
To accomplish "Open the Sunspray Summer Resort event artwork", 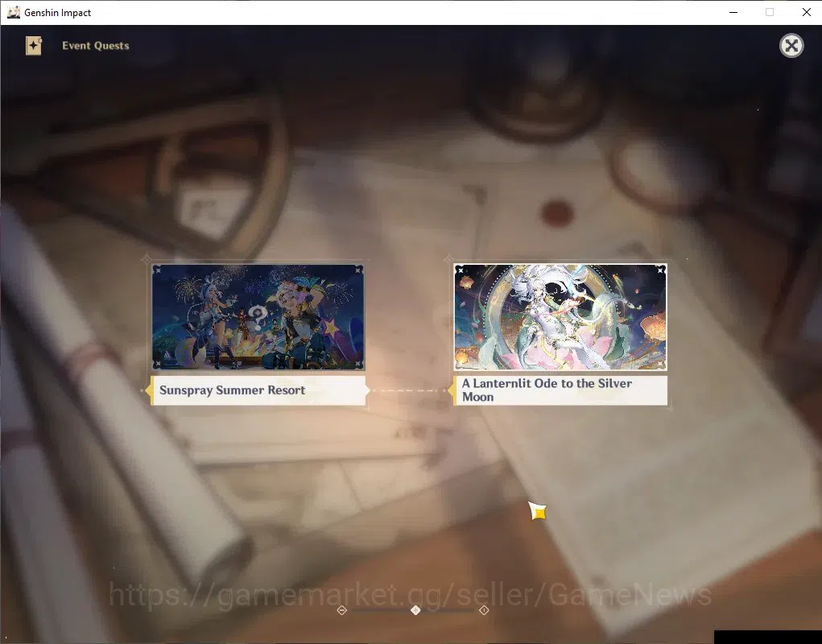I will [x=258, y=317].
